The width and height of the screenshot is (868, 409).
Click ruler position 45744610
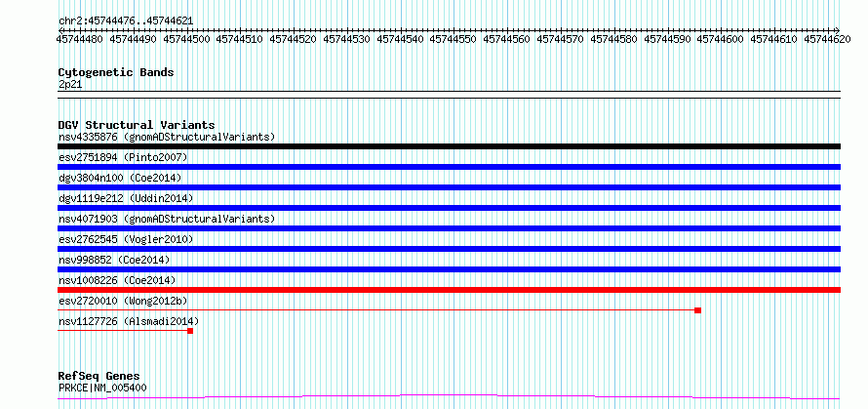coord(775,39)
